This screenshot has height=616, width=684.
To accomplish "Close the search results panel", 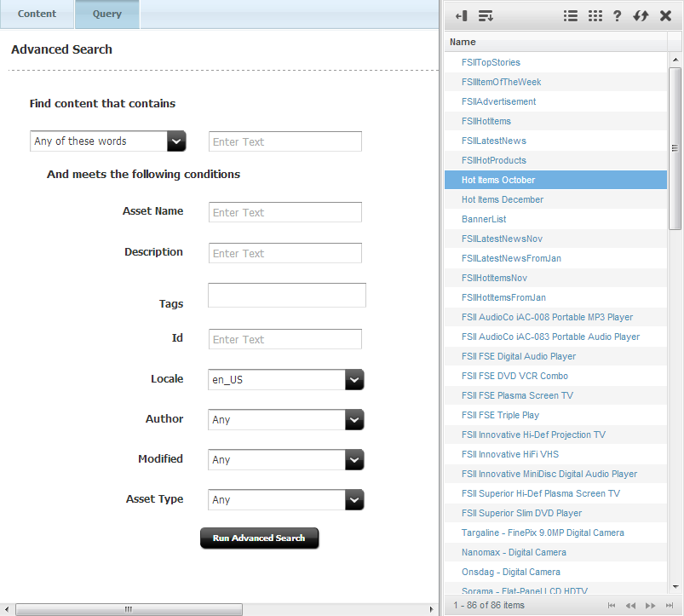I will [665, 16].
